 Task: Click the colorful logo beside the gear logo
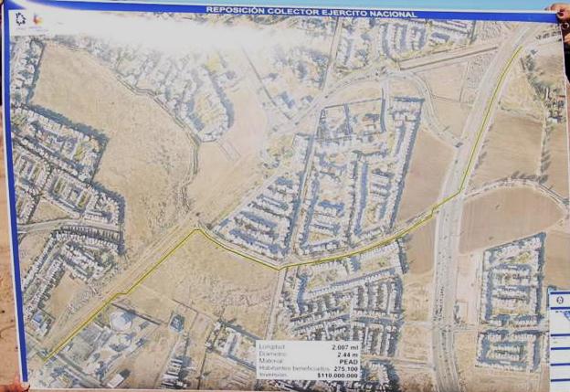[36, 19]
